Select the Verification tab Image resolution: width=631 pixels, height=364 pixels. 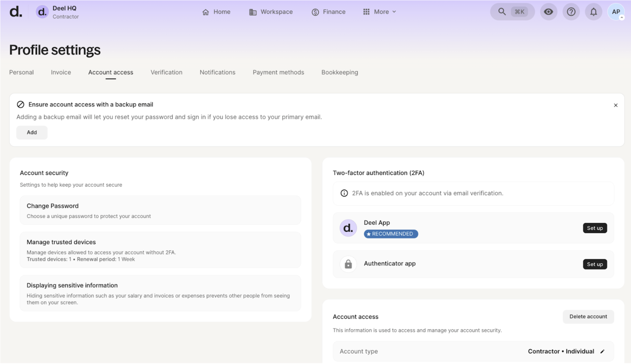coord(166,72)
